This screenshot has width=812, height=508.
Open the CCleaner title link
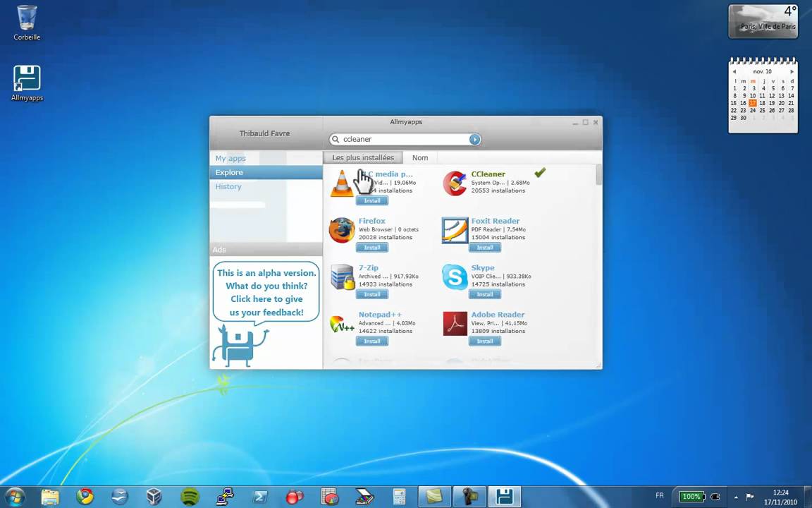coord(488,174)
